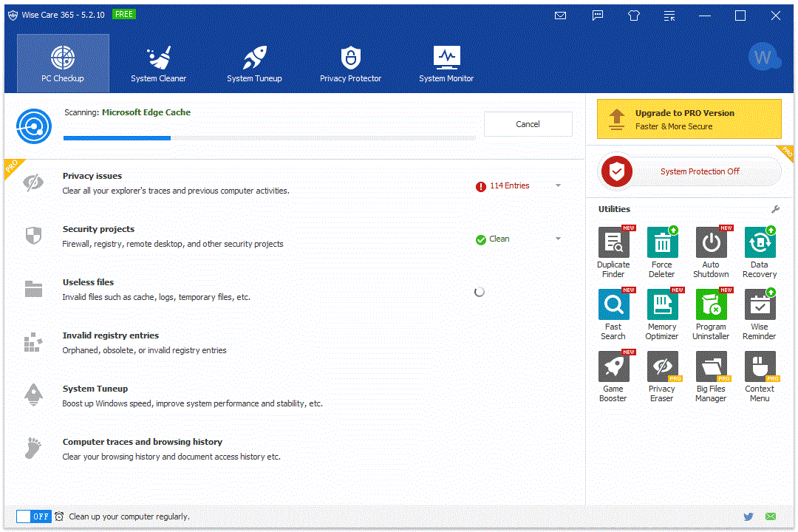Viewport: 798px width, 532px height.
Task: Open the skin shirt icon
Action: click(x=634, y=16)
